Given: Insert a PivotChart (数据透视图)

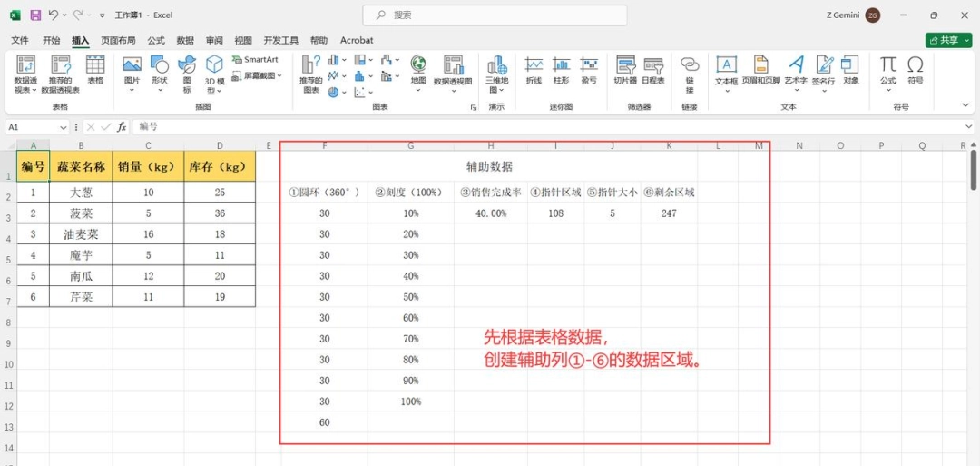Looking at the screenshot, I should coord(453,74).
